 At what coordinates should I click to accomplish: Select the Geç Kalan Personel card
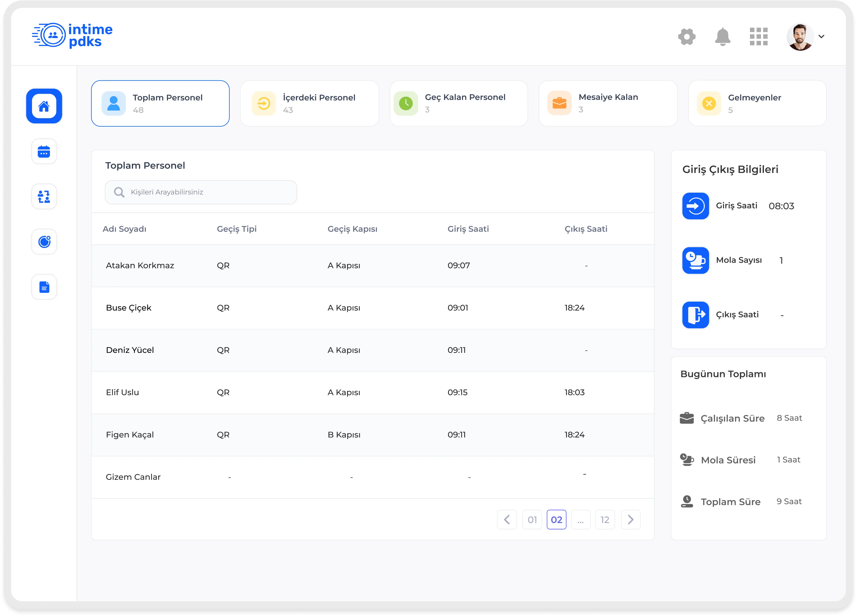coord(459,103)
